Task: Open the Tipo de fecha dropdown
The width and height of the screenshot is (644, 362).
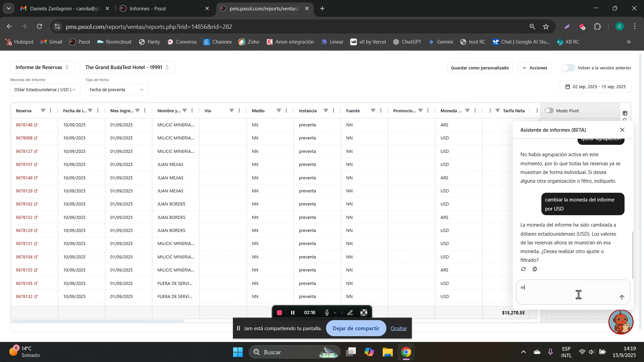Action: [117, 90]
